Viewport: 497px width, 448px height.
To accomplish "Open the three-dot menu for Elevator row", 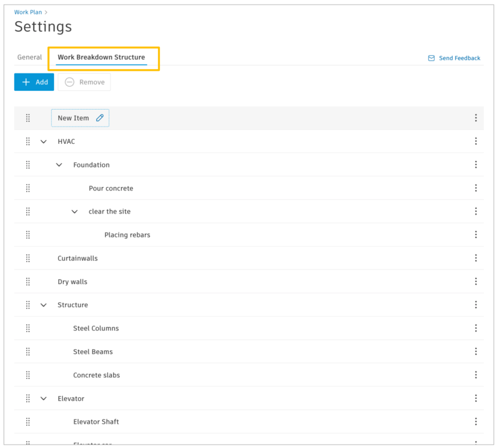I will [476, 398].
